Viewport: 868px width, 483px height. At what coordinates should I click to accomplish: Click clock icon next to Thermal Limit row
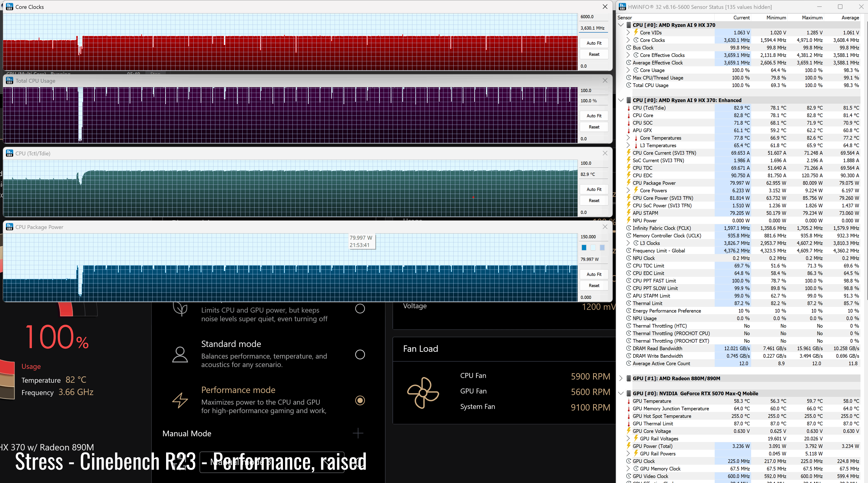629,303
